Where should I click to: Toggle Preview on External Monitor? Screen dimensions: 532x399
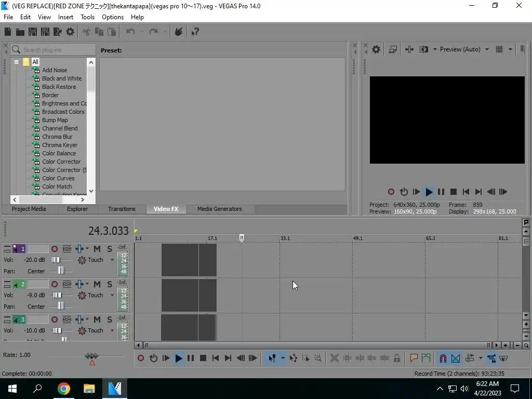[393, 49]
